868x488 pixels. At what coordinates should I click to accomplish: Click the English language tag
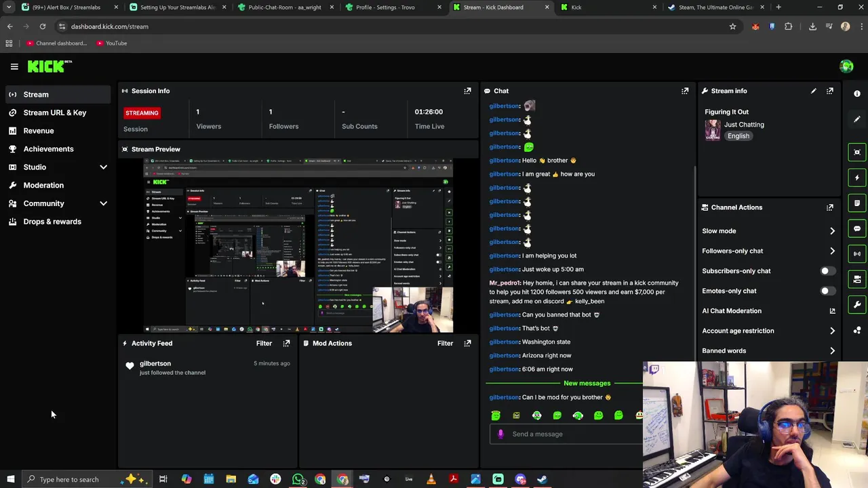[x=738, y=136]
